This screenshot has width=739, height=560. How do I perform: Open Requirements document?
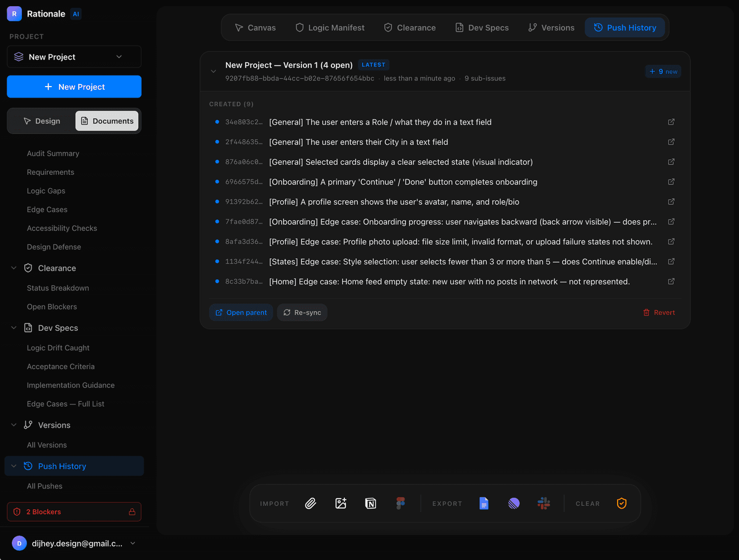tap(50, 172)
